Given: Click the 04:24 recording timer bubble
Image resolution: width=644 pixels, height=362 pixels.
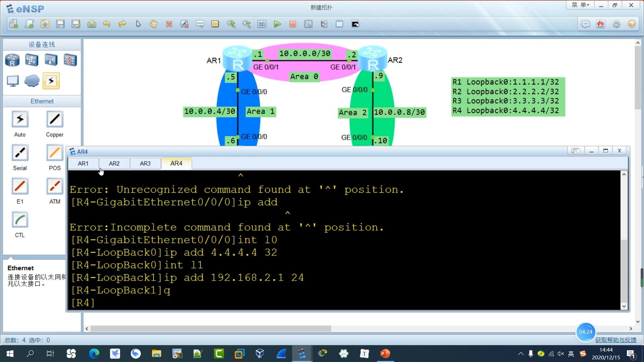Looking at the screenshot, I should pos(586,332).
